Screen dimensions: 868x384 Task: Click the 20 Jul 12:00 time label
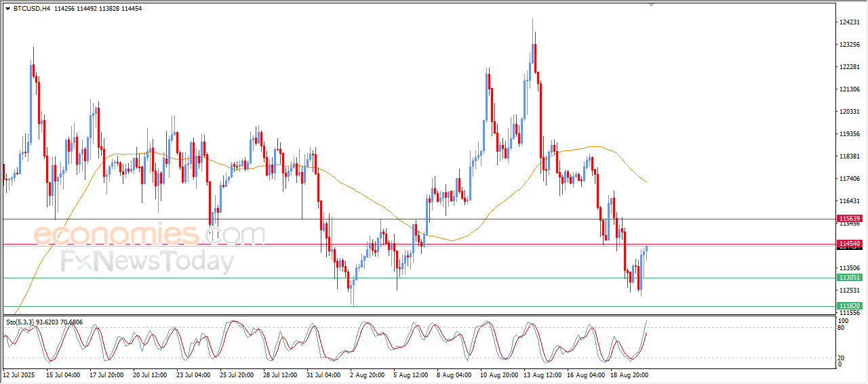click(x=151, y=374)
